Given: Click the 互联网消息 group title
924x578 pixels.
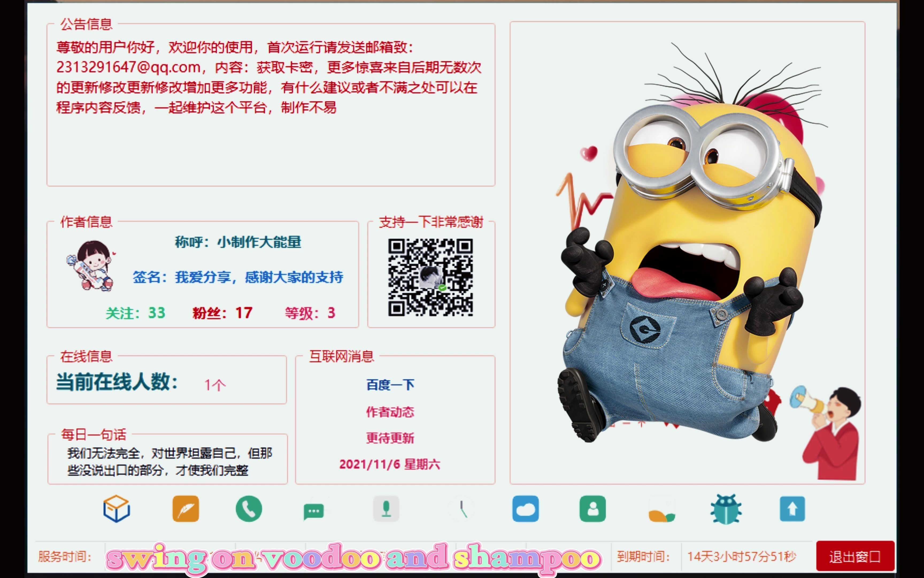Looking at the screenshot, I should (341, 356).
